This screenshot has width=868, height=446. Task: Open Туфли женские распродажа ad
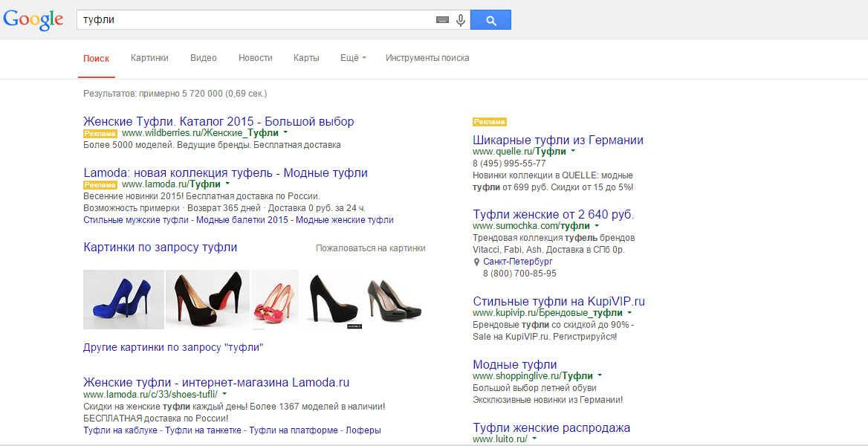tap(551, 427)
